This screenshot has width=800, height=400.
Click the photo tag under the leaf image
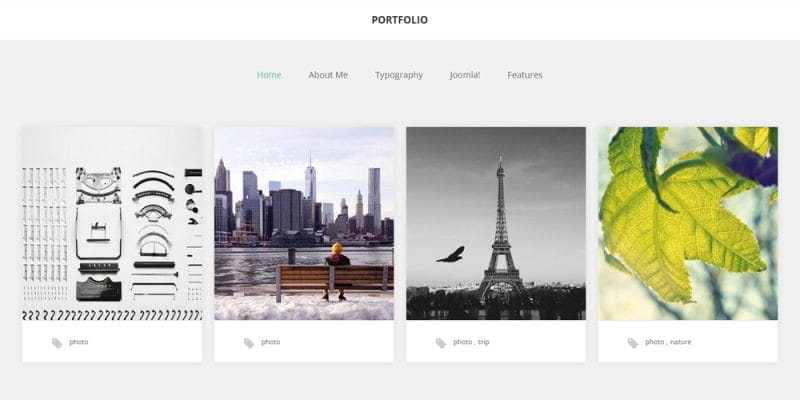(x=654, y=342)
